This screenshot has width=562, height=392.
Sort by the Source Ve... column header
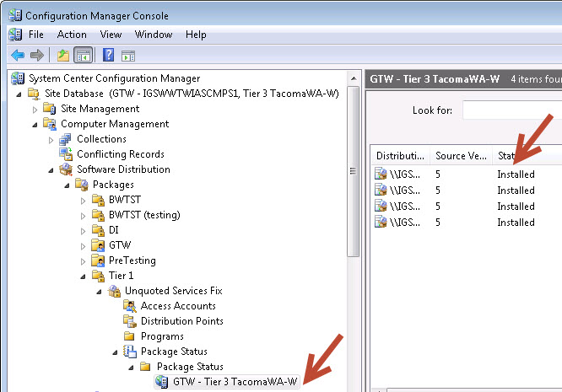pos(461,156)
